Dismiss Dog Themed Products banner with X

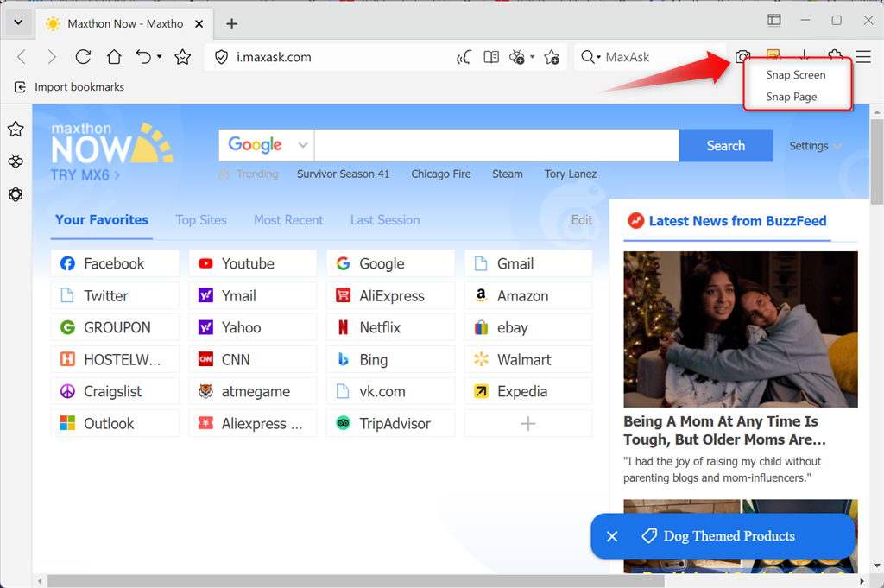pos(612,536)
